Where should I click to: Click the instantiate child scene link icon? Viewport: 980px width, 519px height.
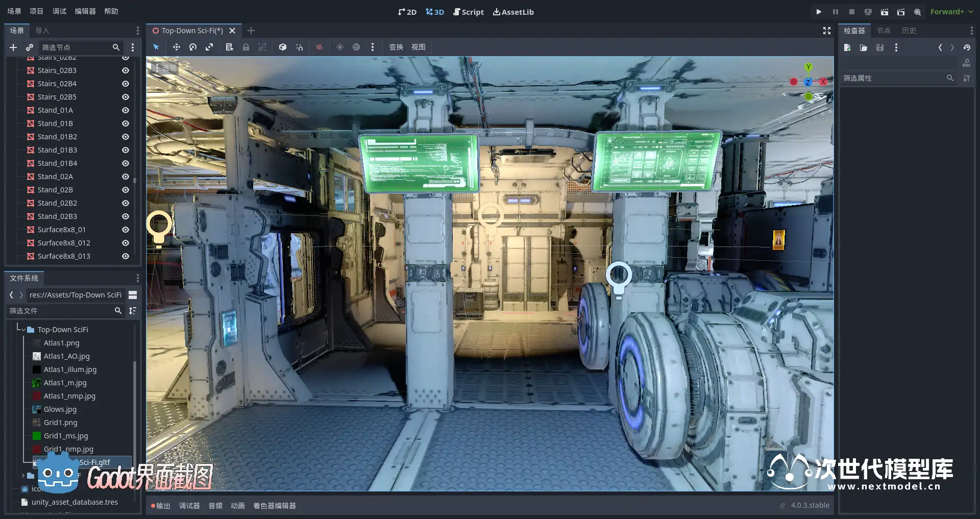[x=30, y=47]
